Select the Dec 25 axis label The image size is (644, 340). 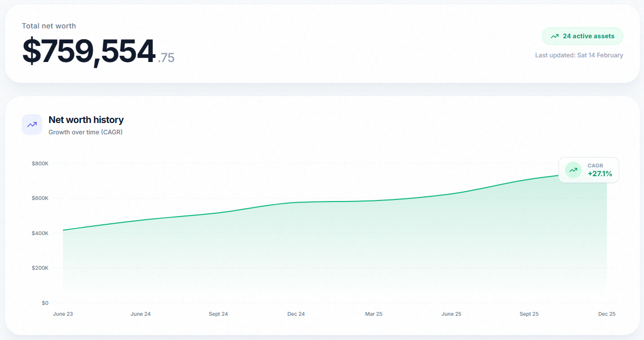coord(606,314)
